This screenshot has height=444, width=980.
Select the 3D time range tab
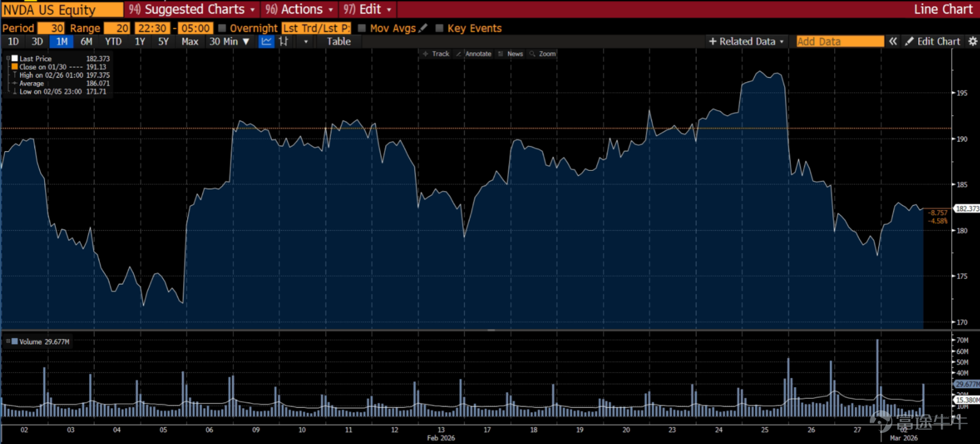pyautogui.click(x=37, y=42)
